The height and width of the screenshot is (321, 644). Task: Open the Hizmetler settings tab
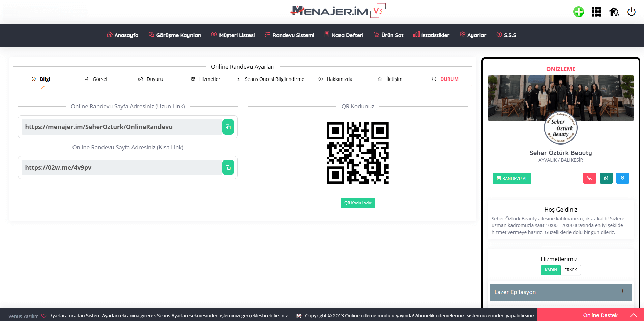[206, 79]
